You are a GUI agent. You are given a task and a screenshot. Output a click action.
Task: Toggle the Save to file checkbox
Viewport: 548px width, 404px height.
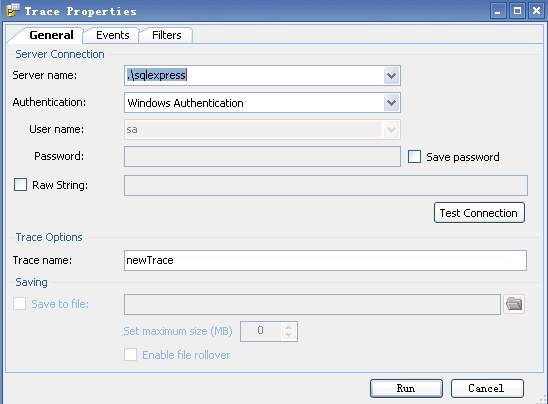pyautogui.click(x=20, y=304)
